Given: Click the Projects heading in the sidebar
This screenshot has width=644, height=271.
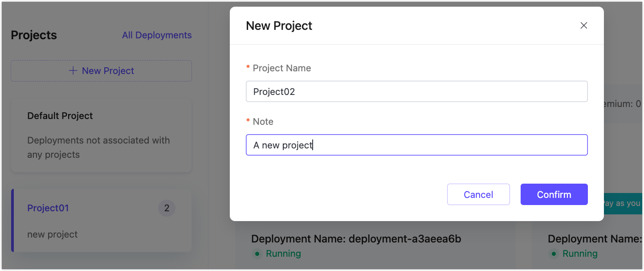Looking at the screenshot, I should (x=33, y=35).
